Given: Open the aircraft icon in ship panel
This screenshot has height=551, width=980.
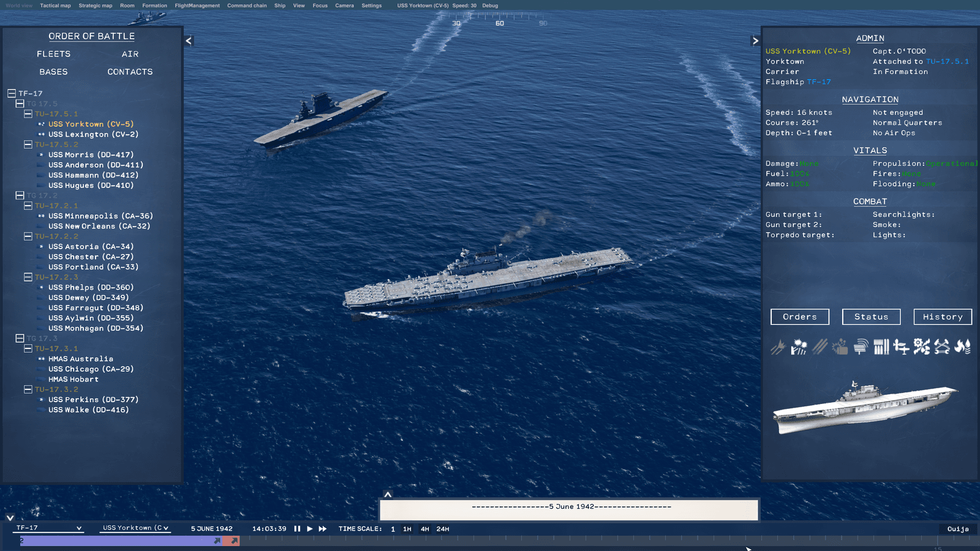Looking at the screenshot, I should pos(901,347).
